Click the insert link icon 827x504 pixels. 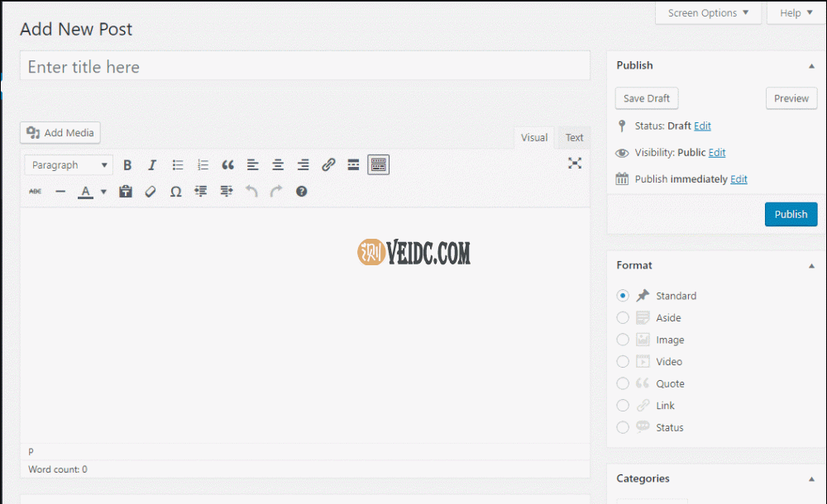pos(328,165)
